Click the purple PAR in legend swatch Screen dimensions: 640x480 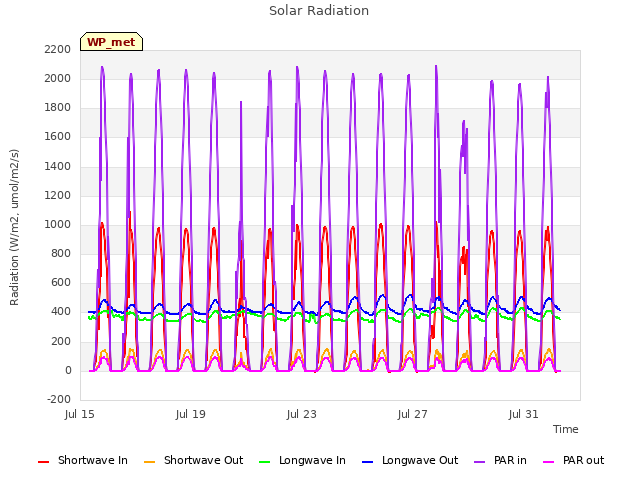480,462
